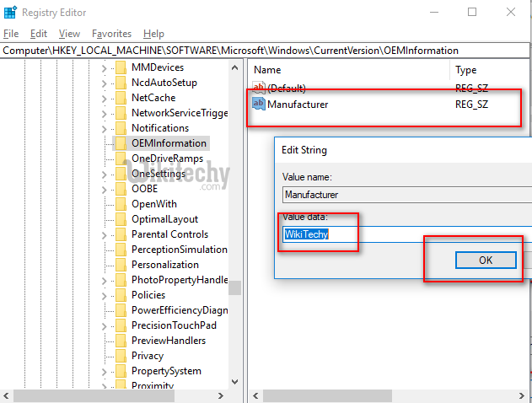Open the Edit menu
This screenshot has width=532, height=403.
[x=39, y=34]
